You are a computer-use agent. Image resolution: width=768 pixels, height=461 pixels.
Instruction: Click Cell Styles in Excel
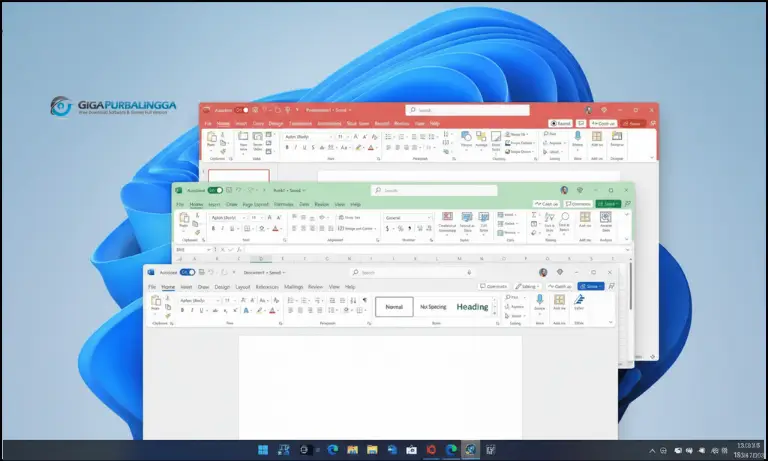point(483,222)
